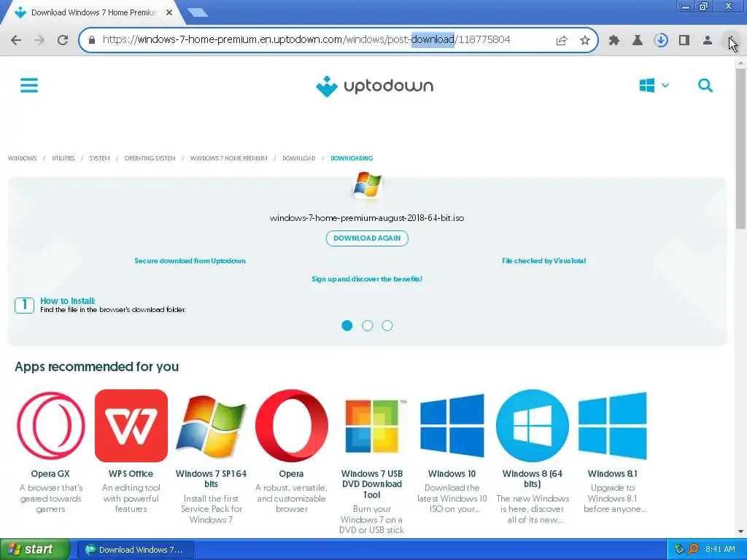747x560 pixels.
Task: Click the page vertical scrollbar thumb
Action: 740,147
